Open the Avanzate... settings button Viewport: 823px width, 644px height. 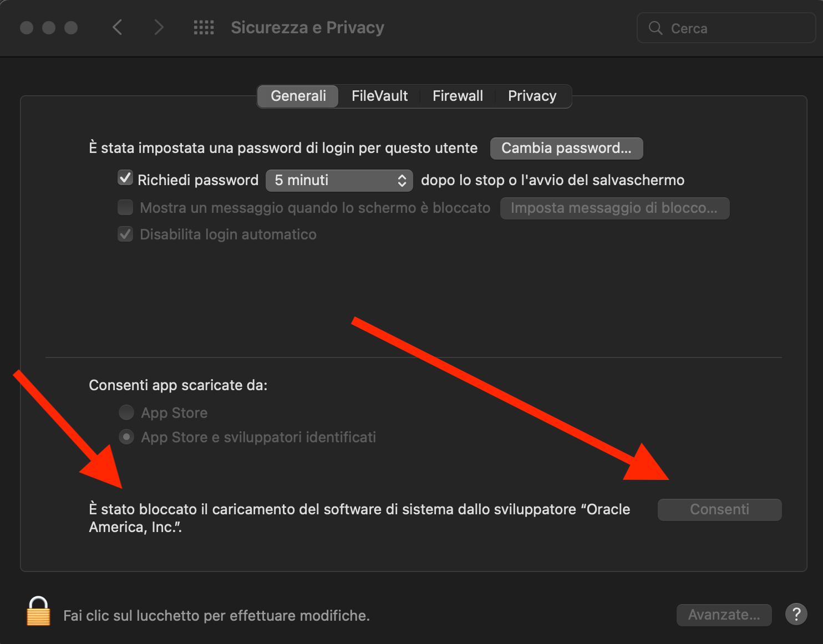724,615
